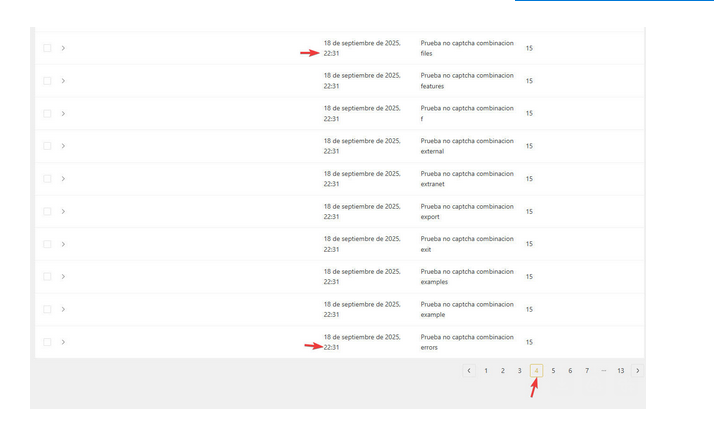Select the checkbox for the 'features' row
The height and width of the screenshot is (421, 716).
47,81
